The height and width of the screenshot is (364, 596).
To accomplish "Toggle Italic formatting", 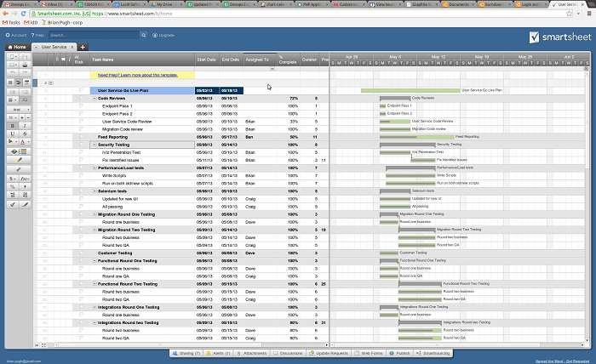I will [x=25, y=126].
